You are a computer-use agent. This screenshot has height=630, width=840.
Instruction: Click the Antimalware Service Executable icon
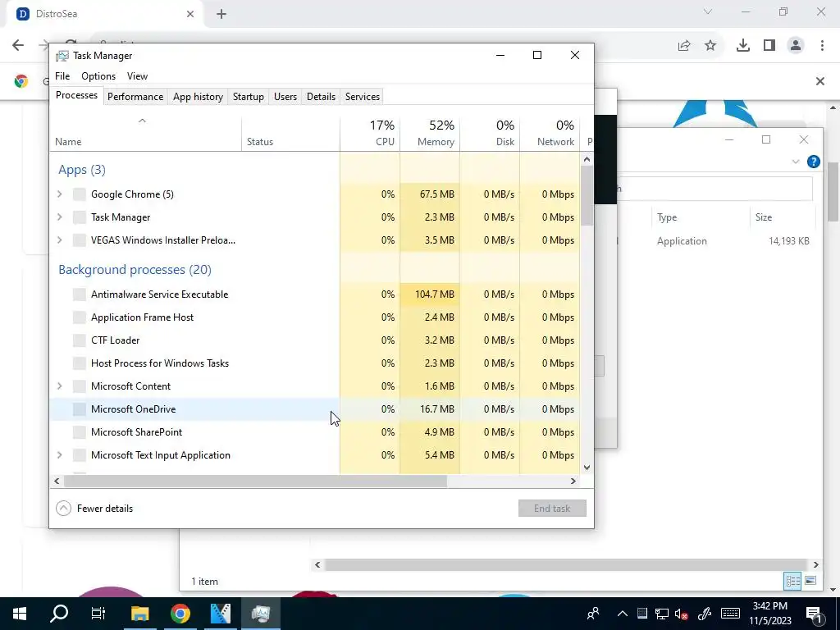(80, 294)
